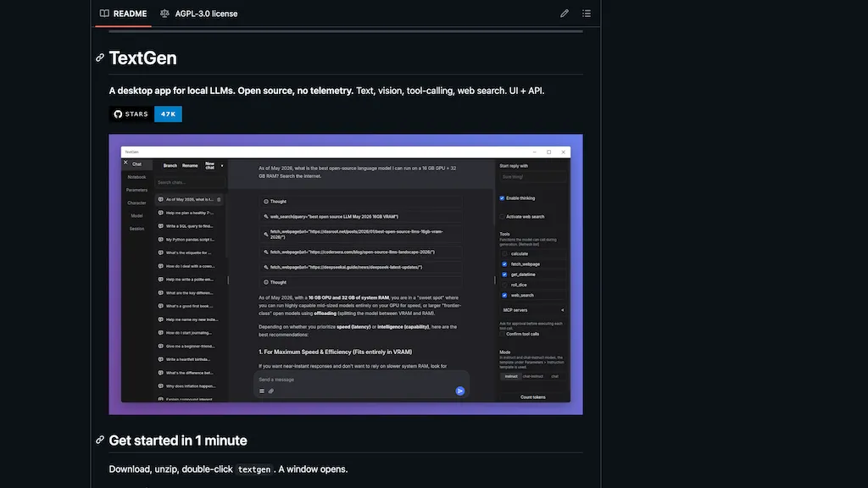
Task: In TextGen screenshot, delete the 'As of May 2026' chat with its trash icon
Action: tap(220, 199)
